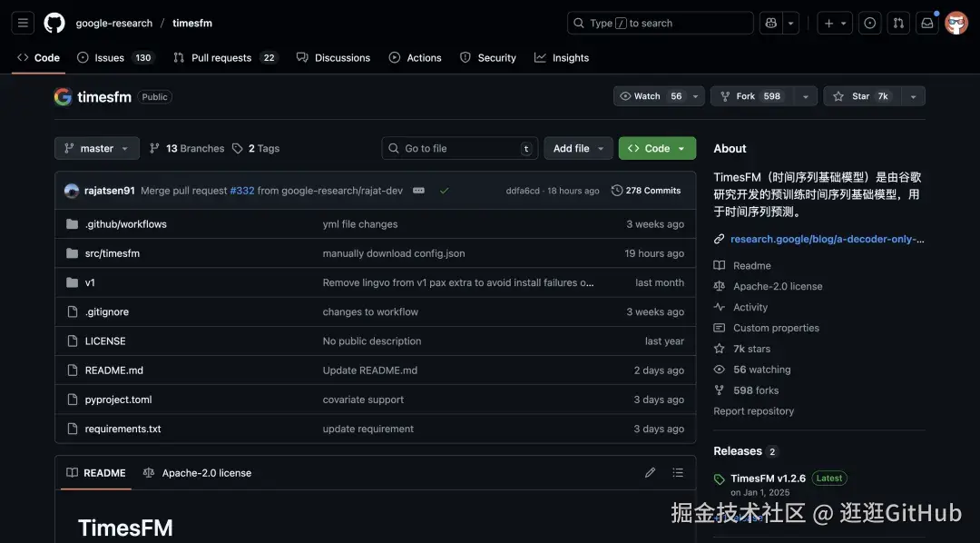Screen dimensions: 980x543
Task: Open the create new plus menu
Action: [x=835, y=23]
